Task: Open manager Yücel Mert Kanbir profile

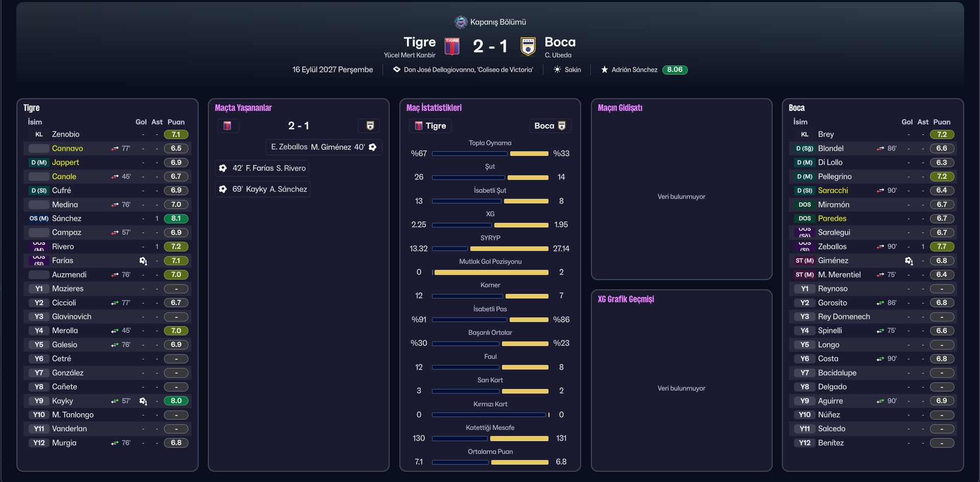Action: click(x=410, y=55)
